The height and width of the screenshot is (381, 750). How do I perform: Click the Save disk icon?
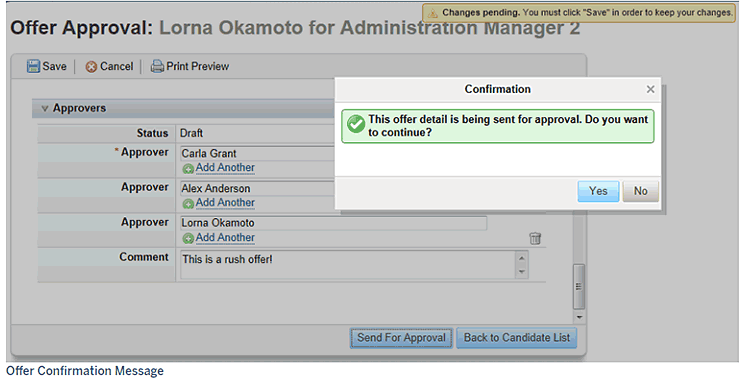(33, 66)
